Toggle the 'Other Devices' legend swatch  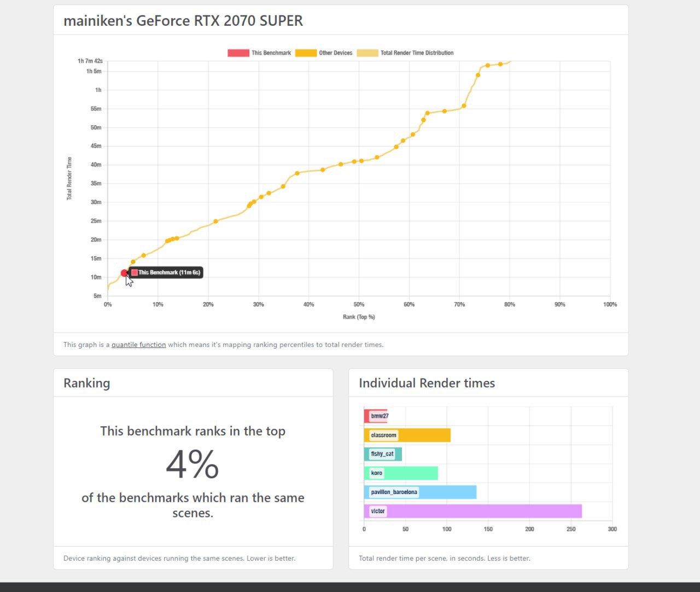click(306, 53)
